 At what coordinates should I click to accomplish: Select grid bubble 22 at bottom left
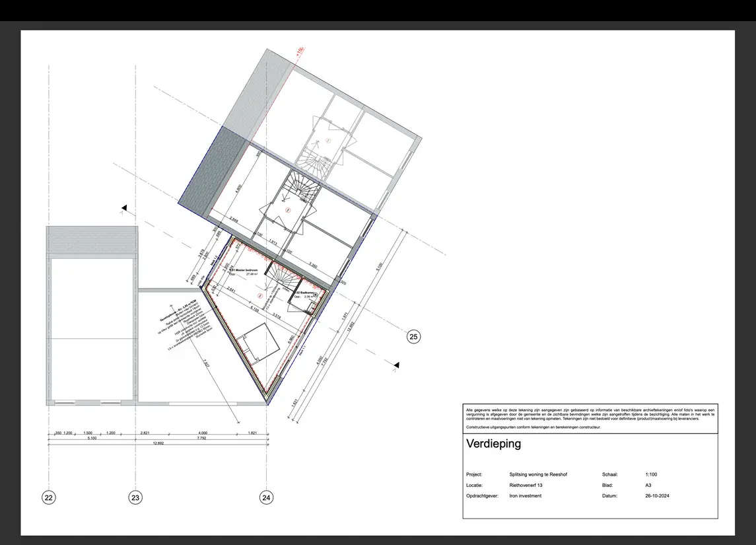pyautogui.click(x=49, y=497)
